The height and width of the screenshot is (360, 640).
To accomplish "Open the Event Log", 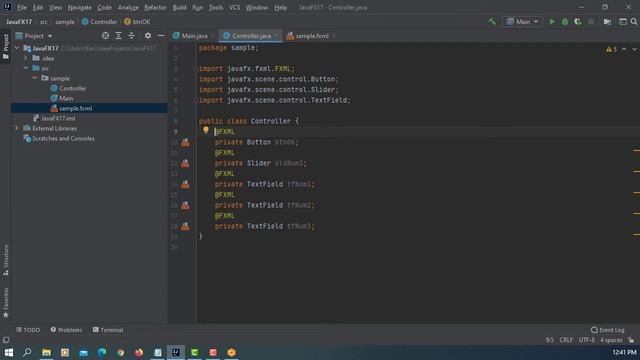I will (x=608, y=330).
